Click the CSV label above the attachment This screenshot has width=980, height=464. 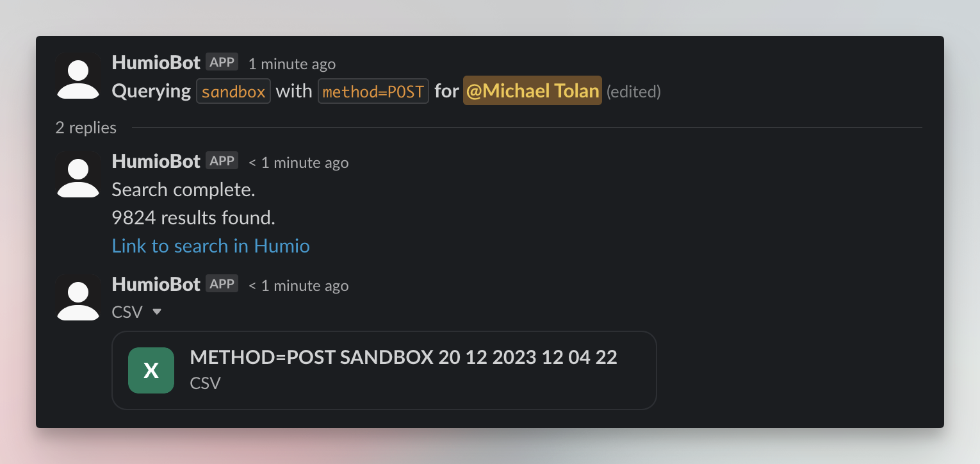pos(127,312)
